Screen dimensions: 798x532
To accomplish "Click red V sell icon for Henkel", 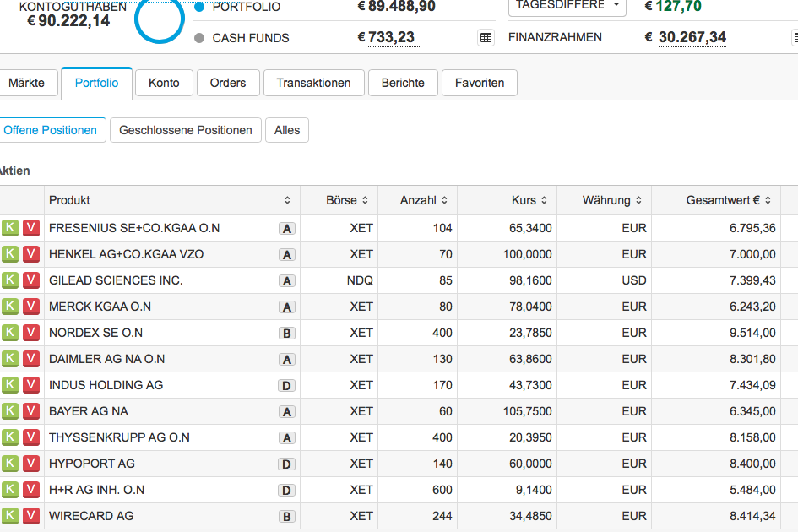I will coord(31,254).
